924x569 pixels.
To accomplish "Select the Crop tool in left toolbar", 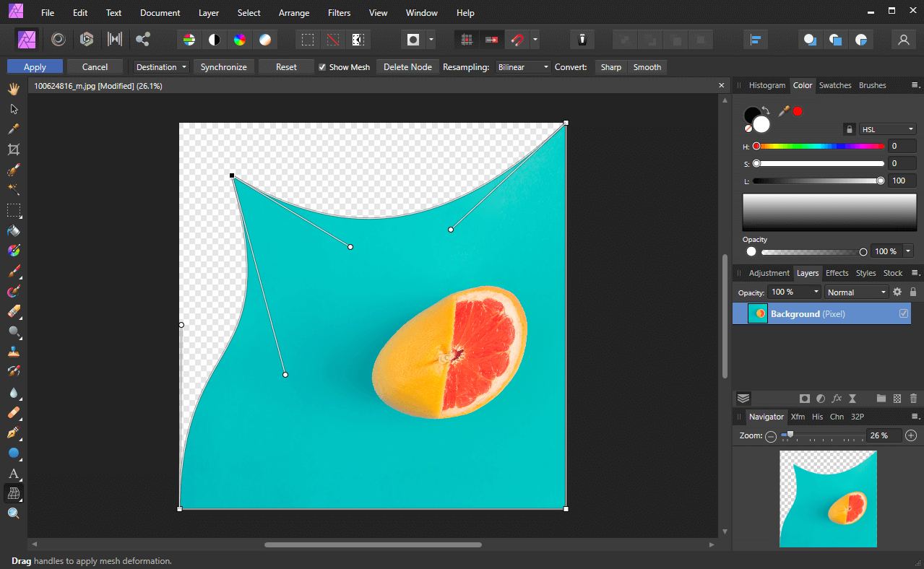I will tap(13, 149).
